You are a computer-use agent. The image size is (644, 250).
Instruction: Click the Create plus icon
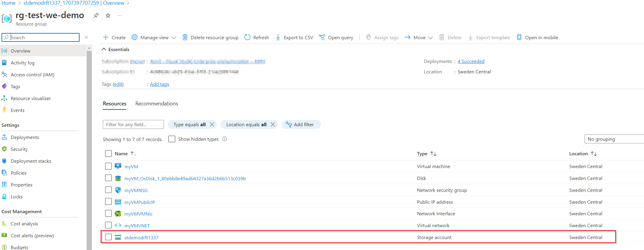click(105, 37)
